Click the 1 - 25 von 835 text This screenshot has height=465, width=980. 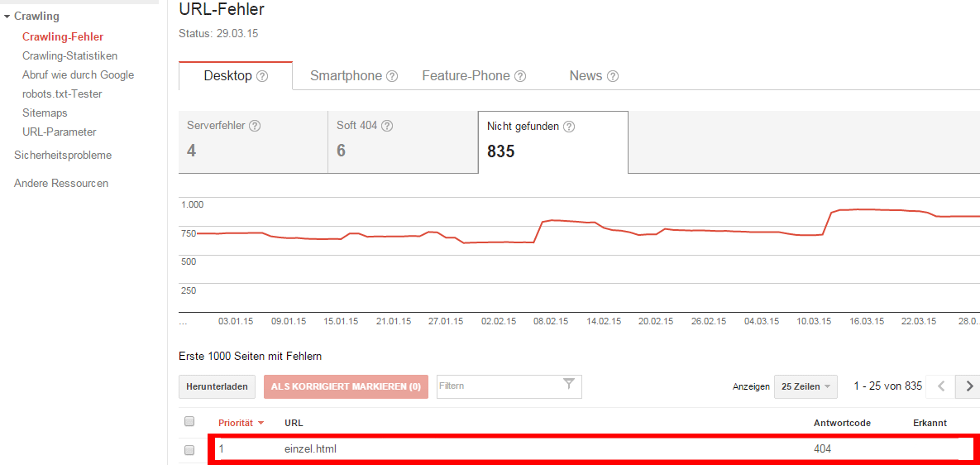tap(888, 386)
